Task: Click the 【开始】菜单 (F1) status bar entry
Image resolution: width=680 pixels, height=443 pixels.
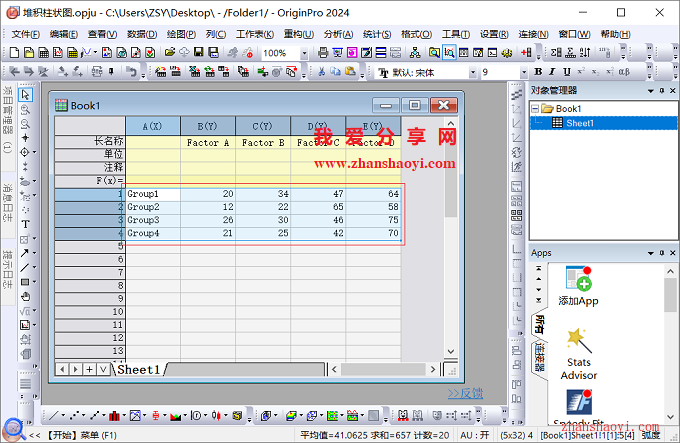Action: [81, 435]
